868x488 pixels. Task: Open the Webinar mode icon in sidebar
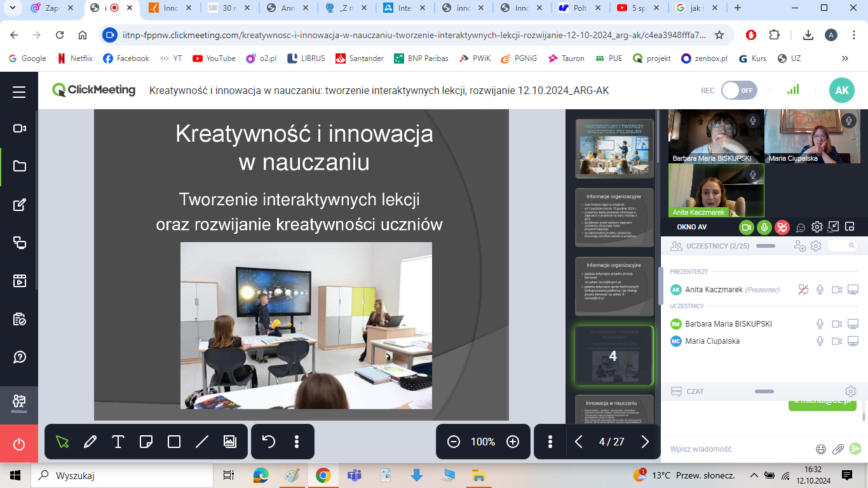(19, 403)
